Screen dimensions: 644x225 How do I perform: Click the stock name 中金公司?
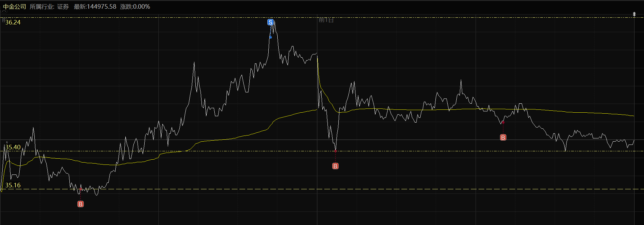point(14,6)
